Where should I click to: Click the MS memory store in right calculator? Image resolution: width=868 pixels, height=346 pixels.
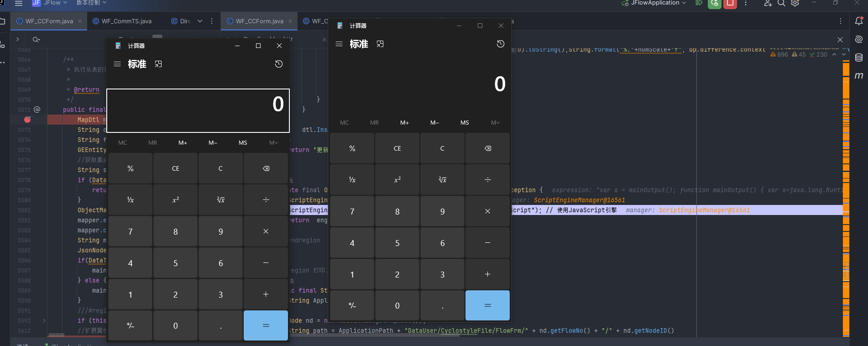pos(465,123)
